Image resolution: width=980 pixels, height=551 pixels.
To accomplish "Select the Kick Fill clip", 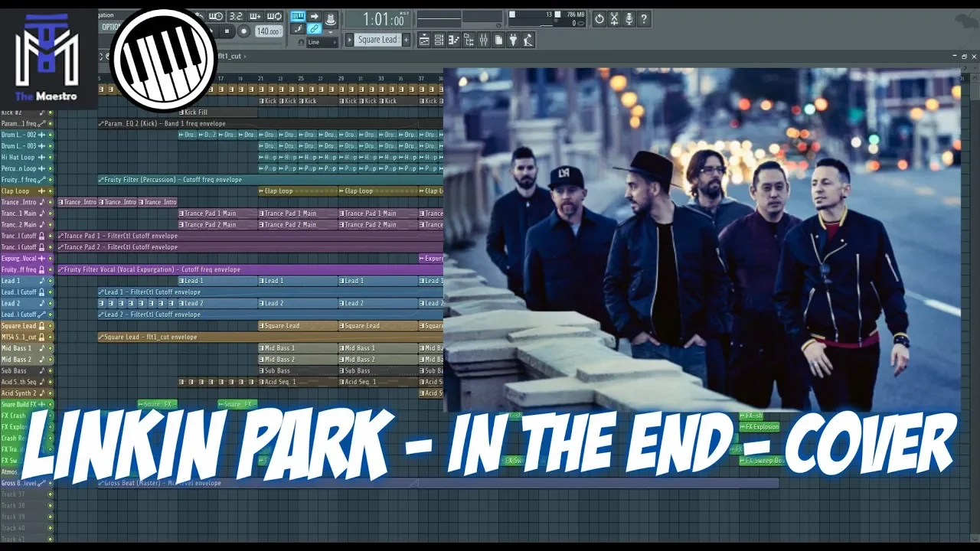I will [217, 112].
